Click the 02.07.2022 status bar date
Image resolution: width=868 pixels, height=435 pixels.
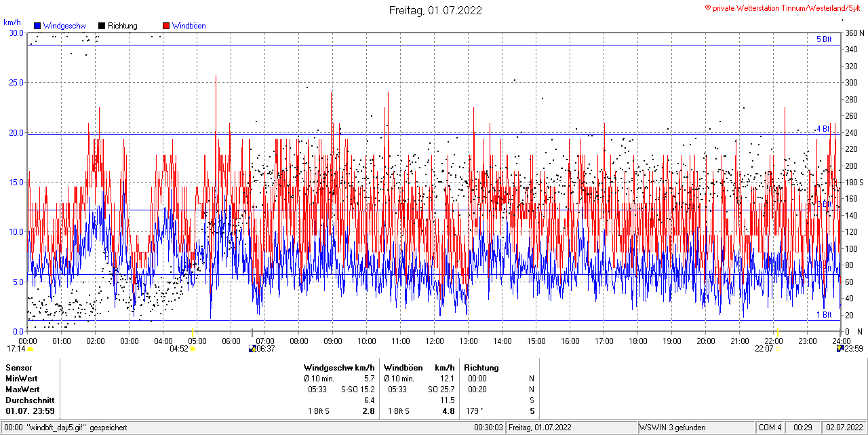click(x=844, y=428)
